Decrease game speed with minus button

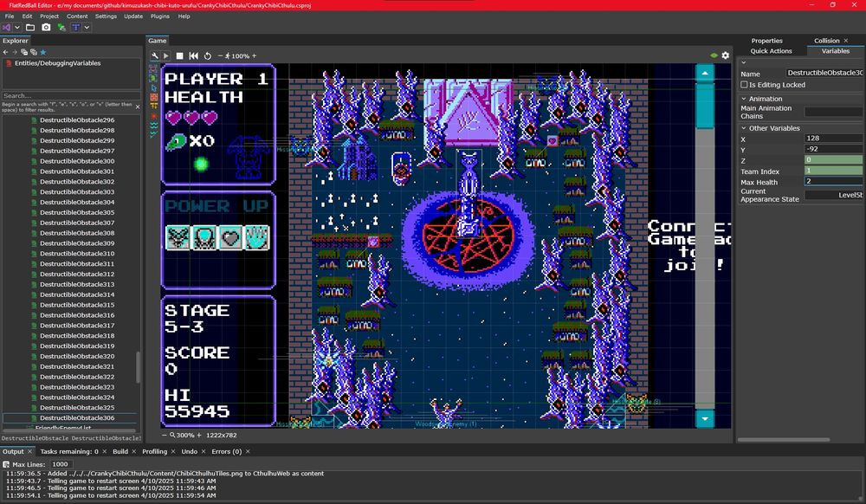220,55
